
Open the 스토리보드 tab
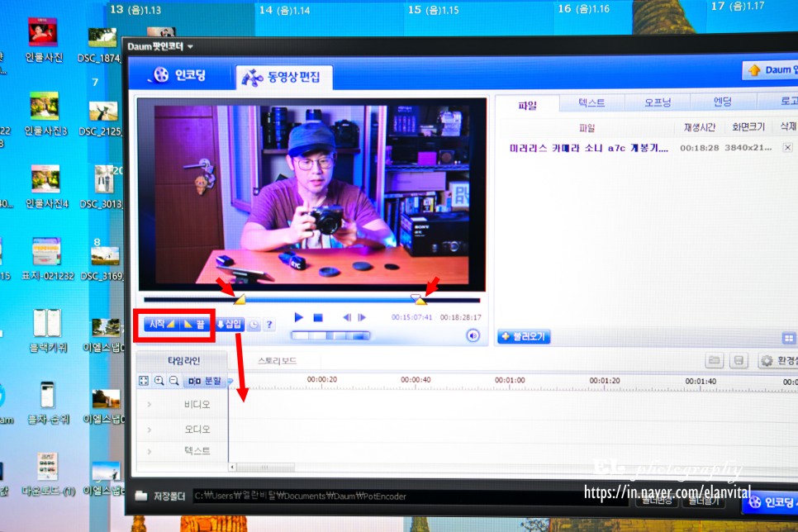277,361
